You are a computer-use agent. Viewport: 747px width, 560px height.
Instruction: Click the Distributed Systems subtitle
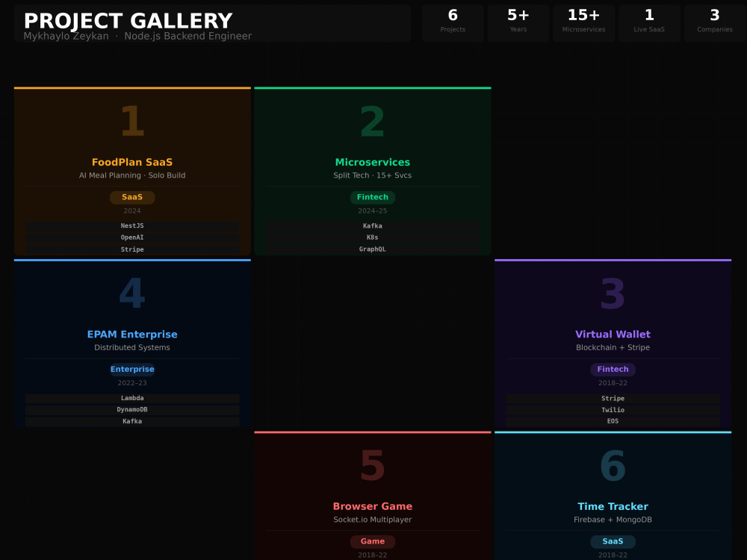pos(132,348)
